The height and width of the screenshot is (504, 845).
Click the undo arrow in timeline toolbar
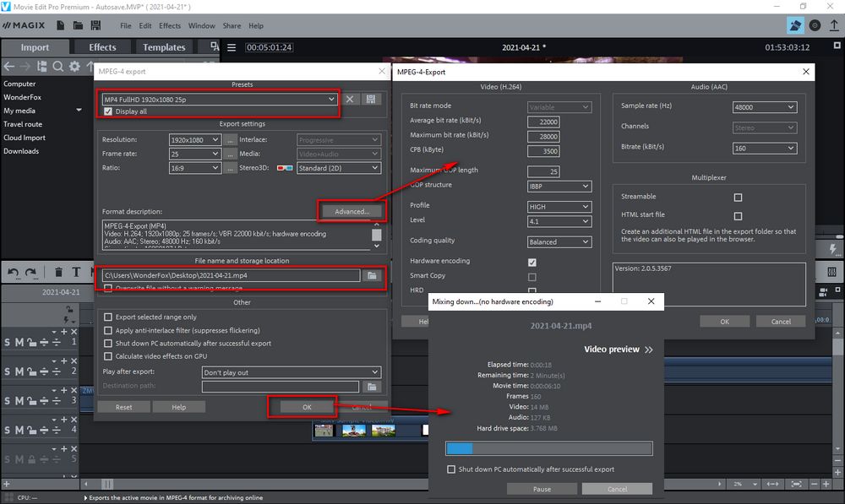pyautogui.click(x=14, y=272)
